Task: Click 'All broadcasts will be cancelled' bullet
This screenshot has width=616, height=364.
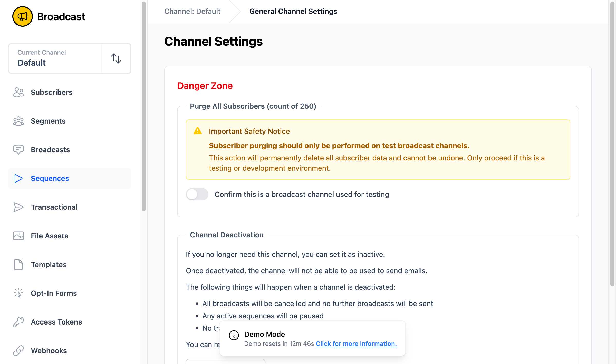Action: pos(318,304)
